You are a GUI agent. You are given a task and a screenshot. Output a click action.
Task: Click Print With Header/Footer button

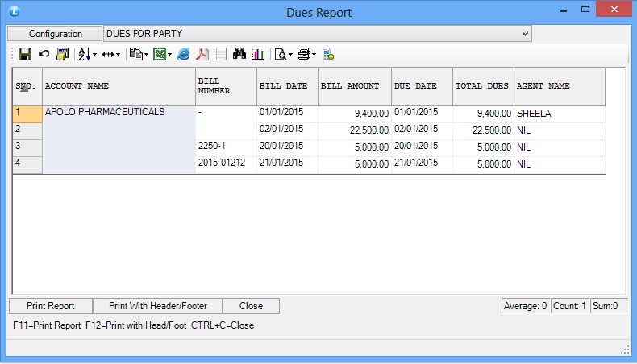coord(158,306)
